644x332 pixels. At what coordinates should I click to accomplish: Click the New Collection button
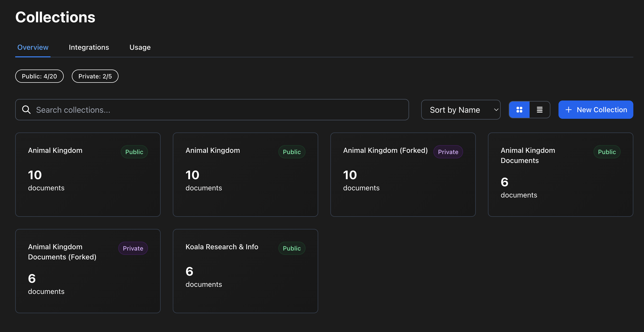click(x=596, y=110)
